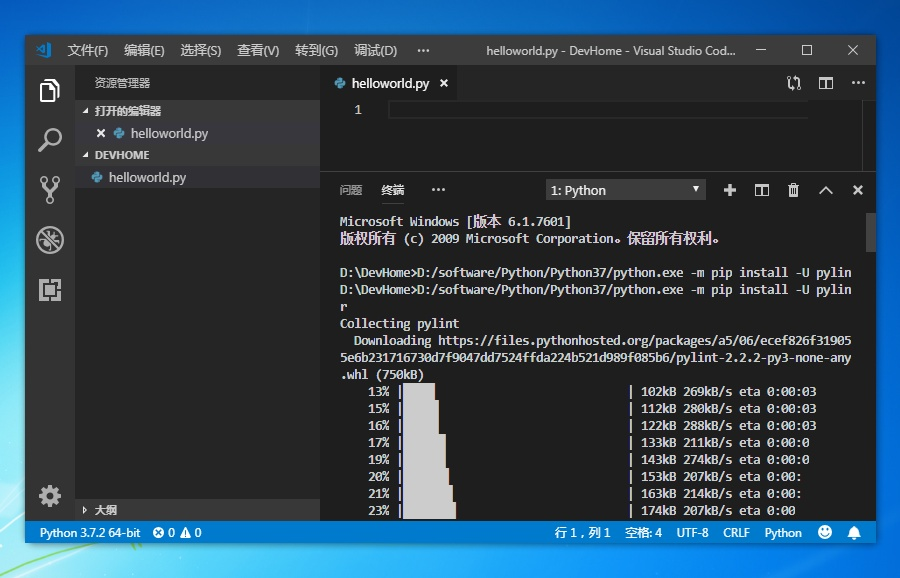Click line 1 in the code editor

(x=598, y=110)
